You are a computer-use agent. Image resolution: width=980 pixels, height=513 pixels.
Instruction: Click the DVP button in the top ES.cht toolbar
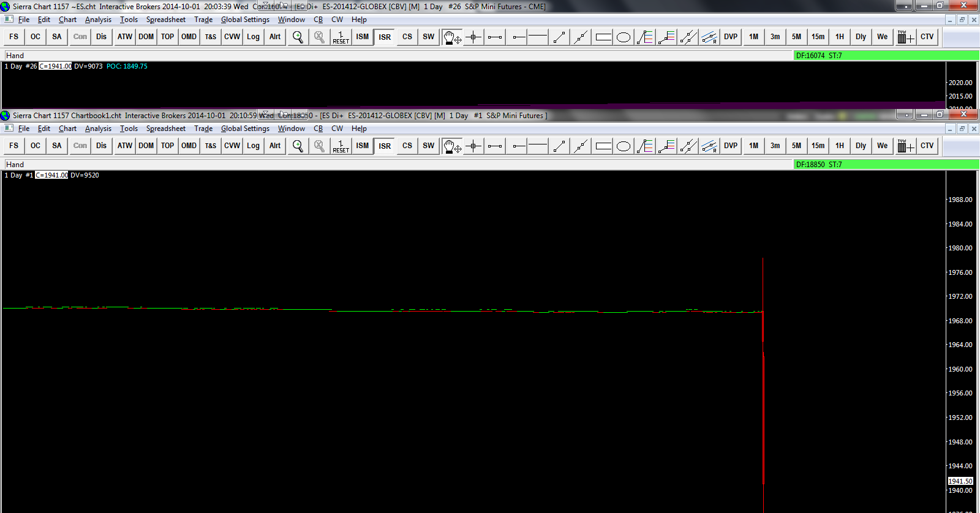point(731,37)
